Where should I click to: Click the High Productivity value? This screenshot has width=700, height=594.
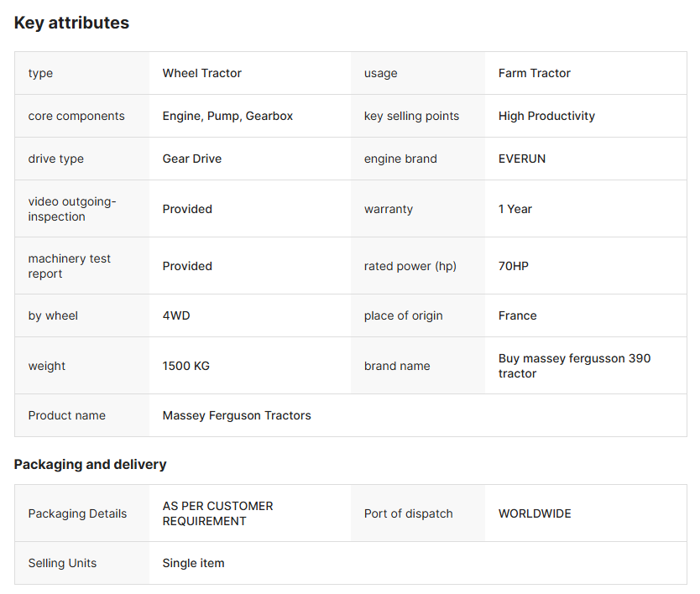[546, 116]
